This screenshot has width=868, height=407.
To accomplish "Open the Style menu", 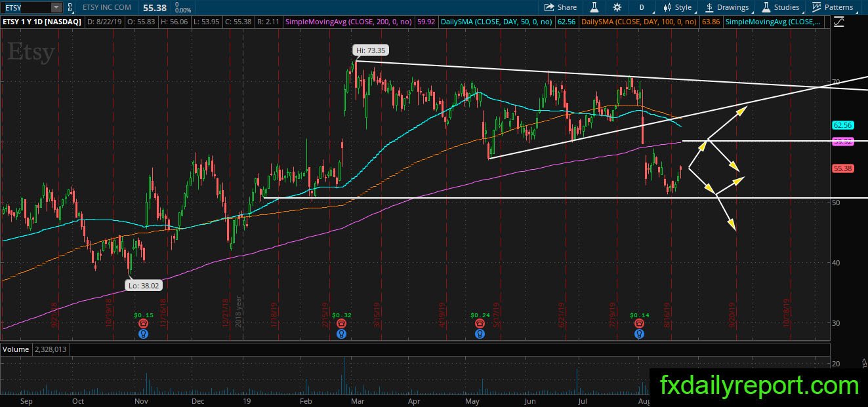I will click(677, 7).
